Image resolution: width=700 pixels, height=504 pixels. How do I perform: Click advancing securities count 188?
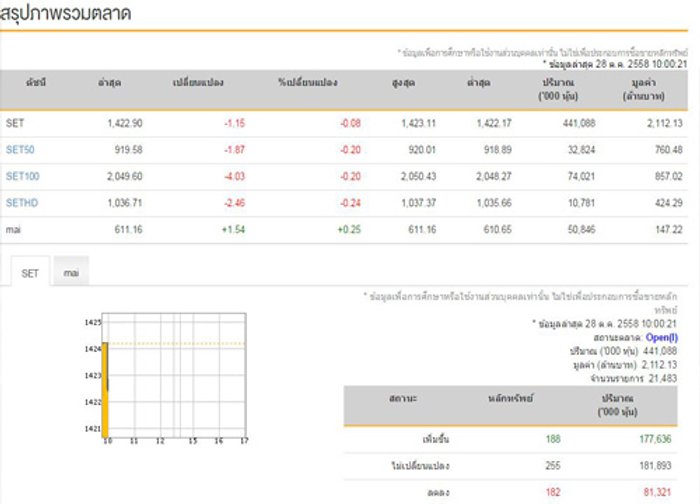(x=553, y=439)
